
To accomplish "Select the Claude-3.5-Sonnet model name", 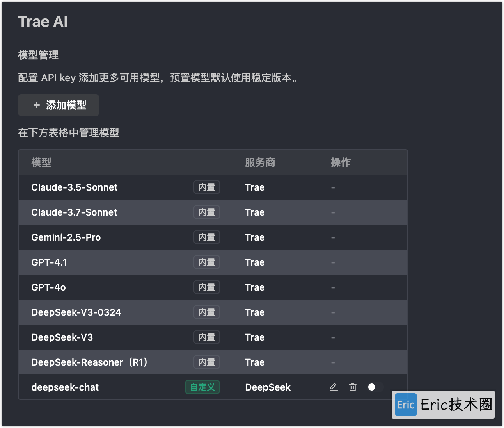I will pyautogui.click(x=75, y=187).
